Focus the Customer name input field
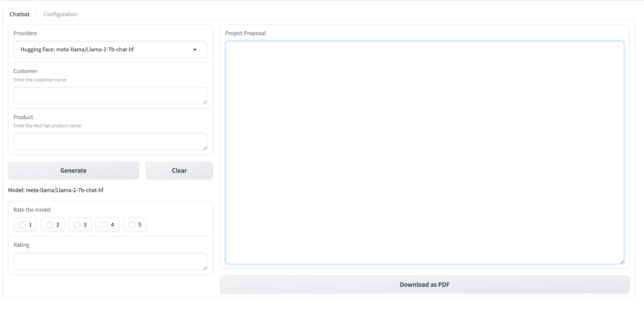 click(110, 95)
